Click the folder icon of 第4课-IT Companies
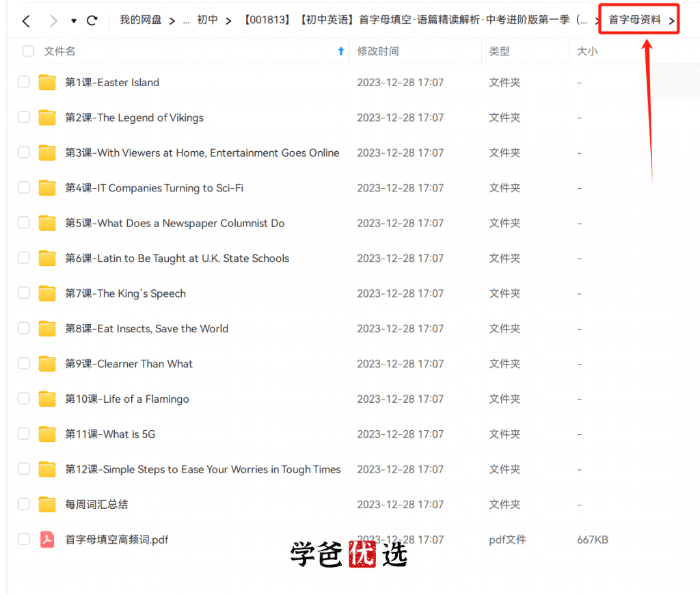 47,187
